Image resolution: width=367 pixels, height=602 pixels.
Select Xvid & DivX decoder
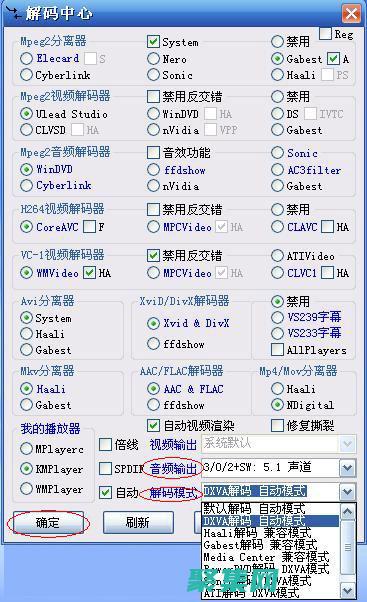153,323
